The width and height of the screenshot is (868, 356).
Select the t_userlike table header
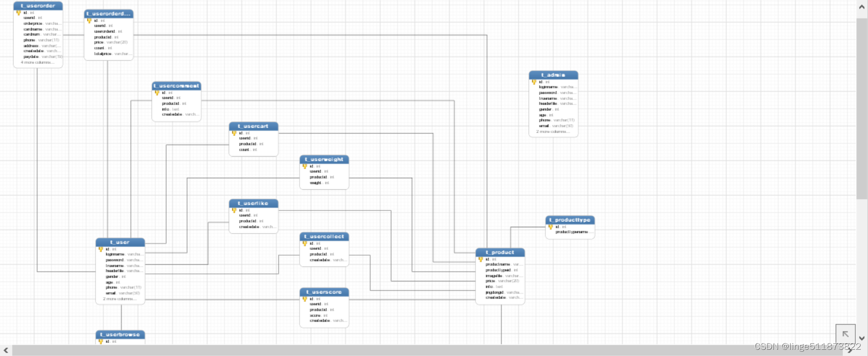tap(253, 203)
